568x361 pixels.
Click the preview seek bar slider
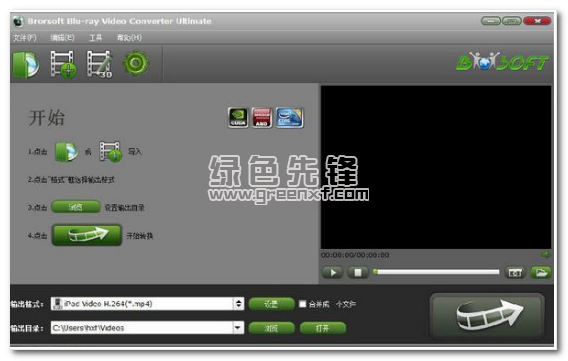click(436, 272)
